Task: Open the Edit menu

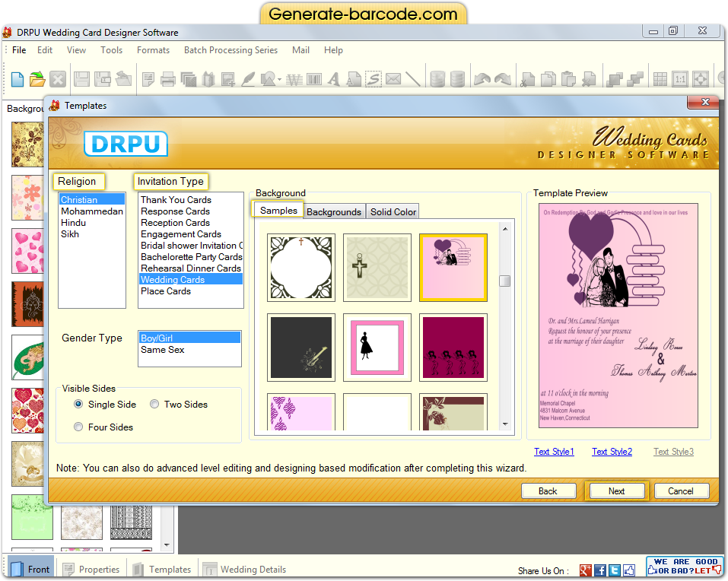Action: pyautogui.click(x=45, y=50)
